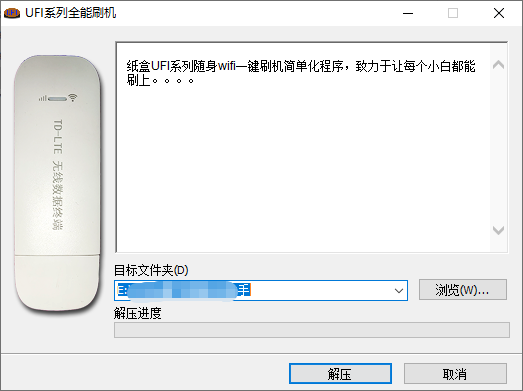The image size is (523, 391).
Task: Click the description scroll up arrow
Action: pos(498,64)
